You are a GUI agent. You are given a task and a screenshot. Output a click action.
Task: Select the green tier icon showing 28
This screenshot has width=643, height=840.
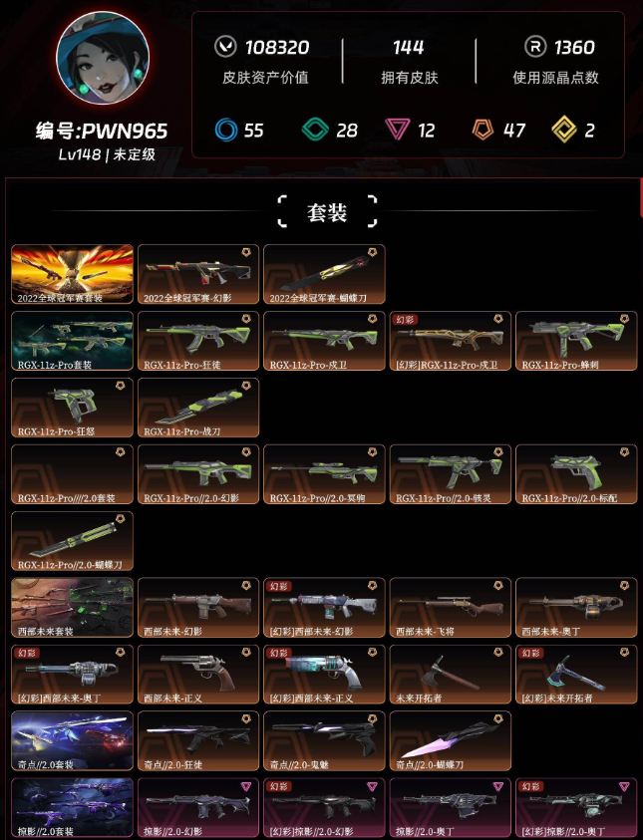point(315,130)
